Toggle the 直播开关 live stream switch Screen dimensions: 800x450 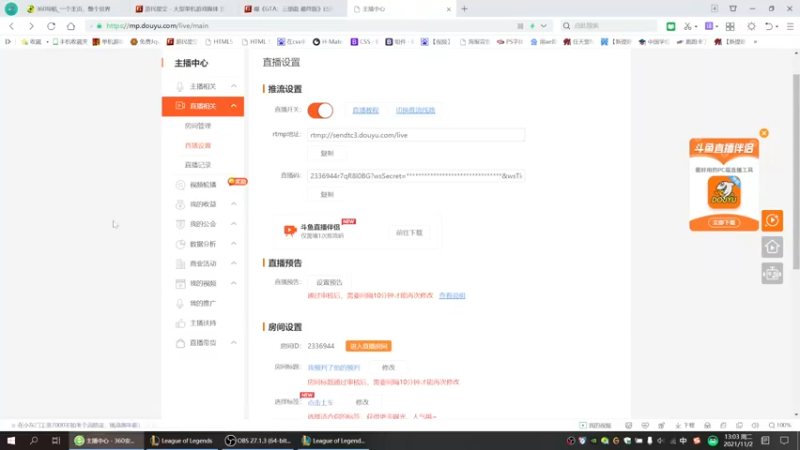(x=320, y=110)
